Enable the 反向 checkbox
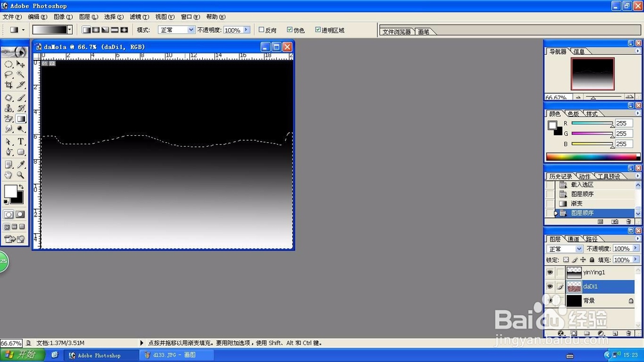The height and width of the screenshot is (362, 644). (261, 30)
